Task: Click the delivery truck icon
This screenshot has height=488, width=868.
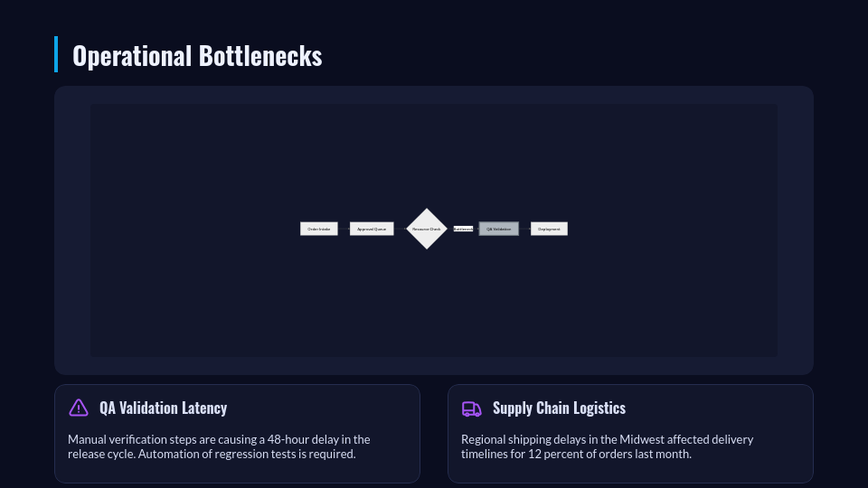Action: 472,408
